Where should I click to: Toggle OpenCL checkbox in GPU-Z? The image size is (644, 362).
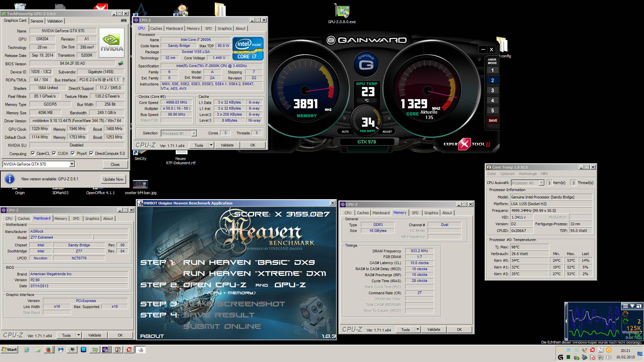coord(33,154)
